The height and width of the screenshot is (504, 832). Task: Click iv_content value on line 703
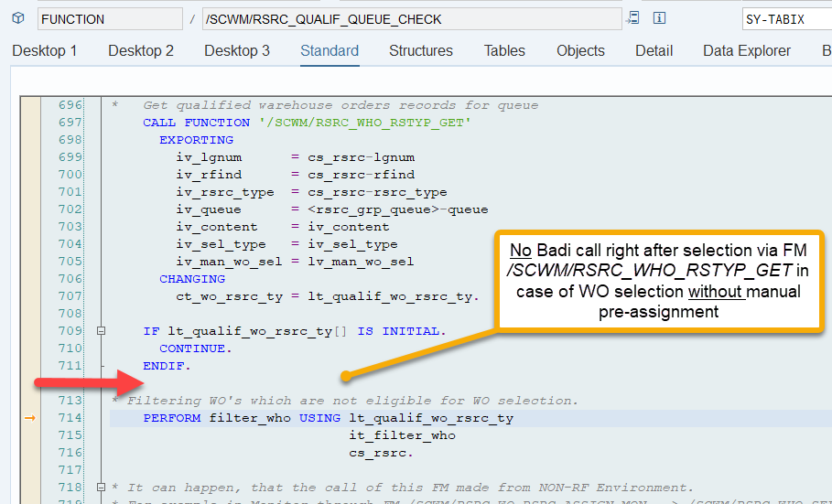(x=349, y=227)
